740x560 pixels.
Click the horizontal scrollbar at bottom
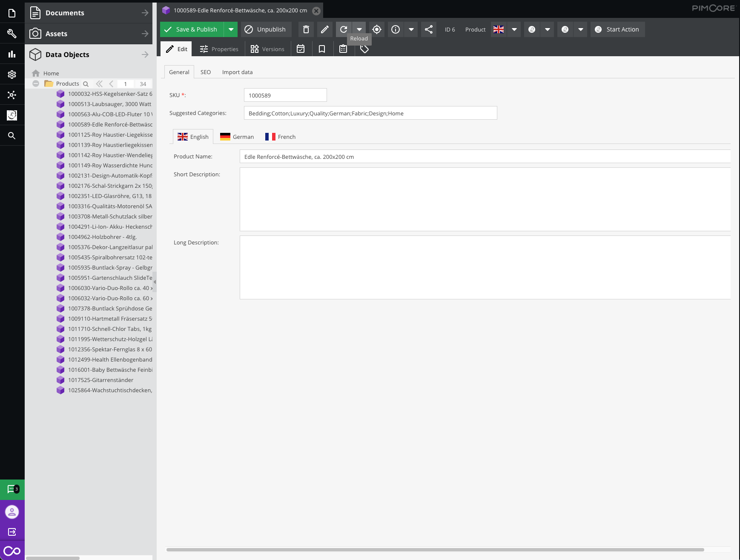434,549
